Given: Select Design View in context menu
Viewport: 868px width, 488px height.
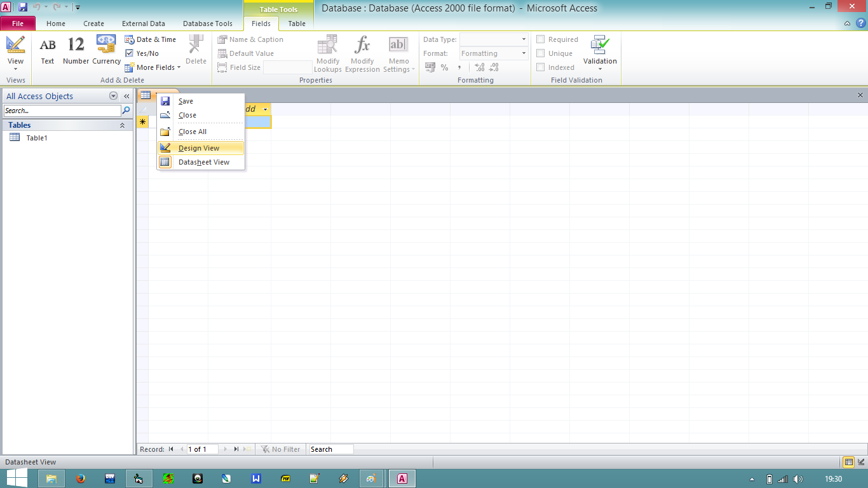Looking at the screenshot, I should [x=201, y=148].
